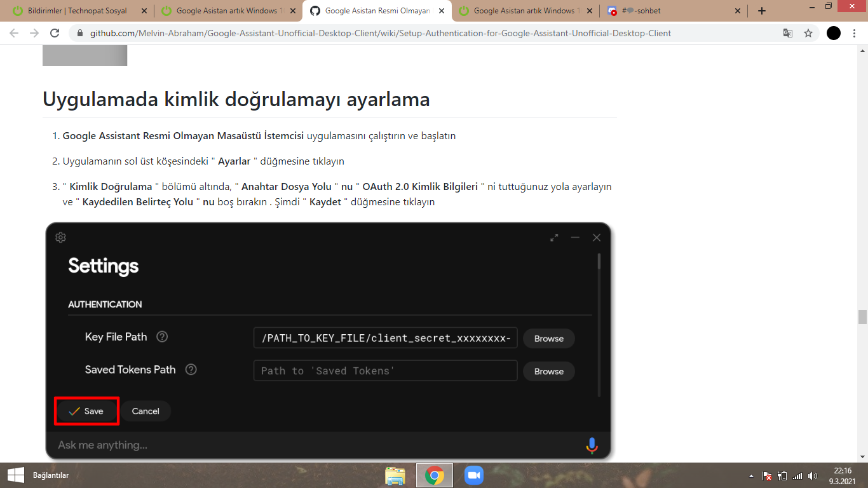Viewport: 868px width, 488px height.
Task: Open File Explorer from the taskbar
Action: (x=395, y=475)
